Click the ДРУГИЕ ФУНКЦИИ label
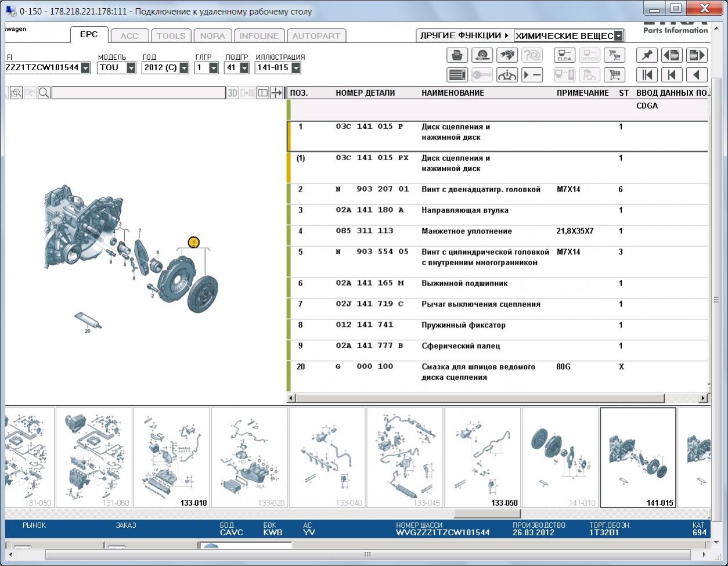 click(460, 35)
